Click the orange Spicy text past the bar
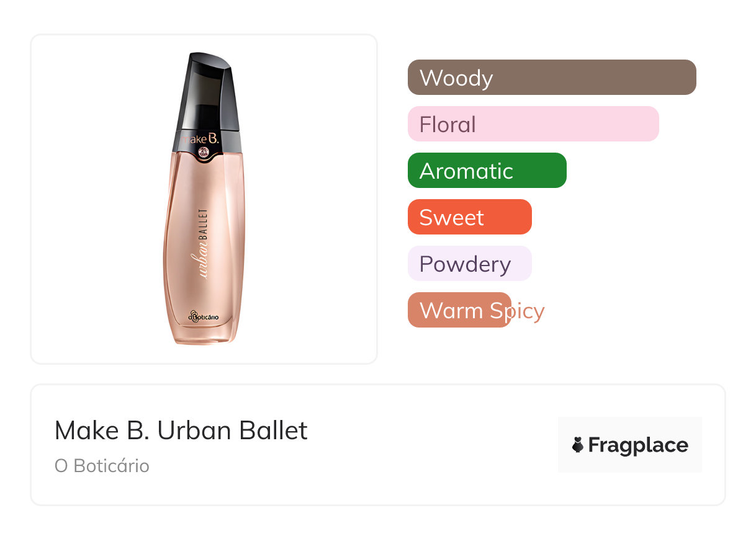Image resolution: width=756 pixels, height=536 pixels. (x=528, y=310)
